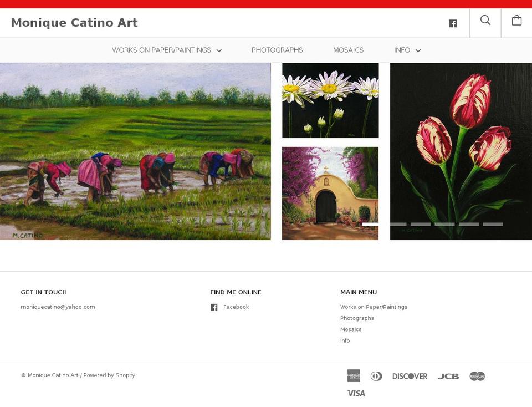Expand the Info menu chevron
Image resolution: width=532 pixels, height=407 pixels.
tap(418, 50)
